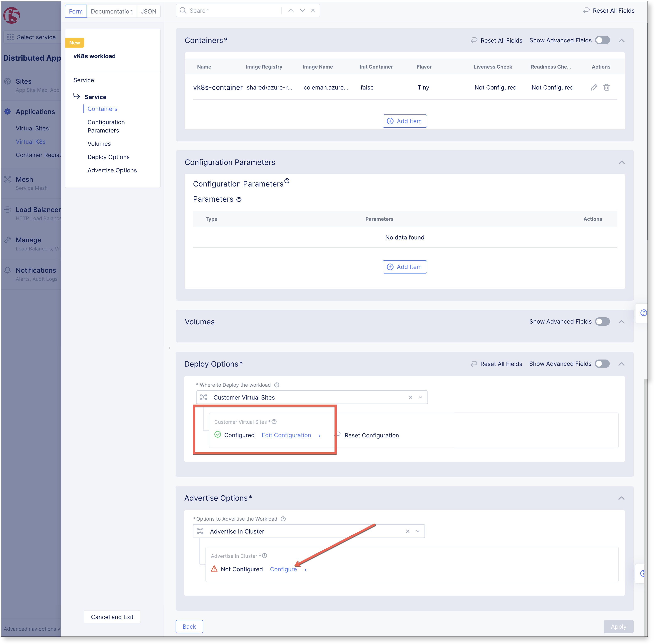Open Virtual K8s in the sidebar
The width and height of the screenshot is (655, 644).
31,142
